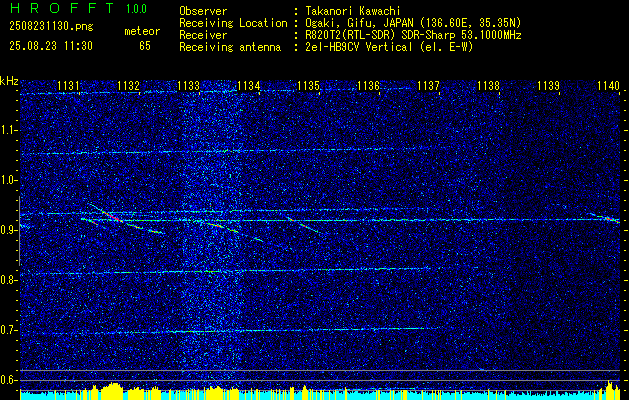Click the 1.0 kHz axis label
This screenshot has height=400, width=629.
[x=8, y=180]
